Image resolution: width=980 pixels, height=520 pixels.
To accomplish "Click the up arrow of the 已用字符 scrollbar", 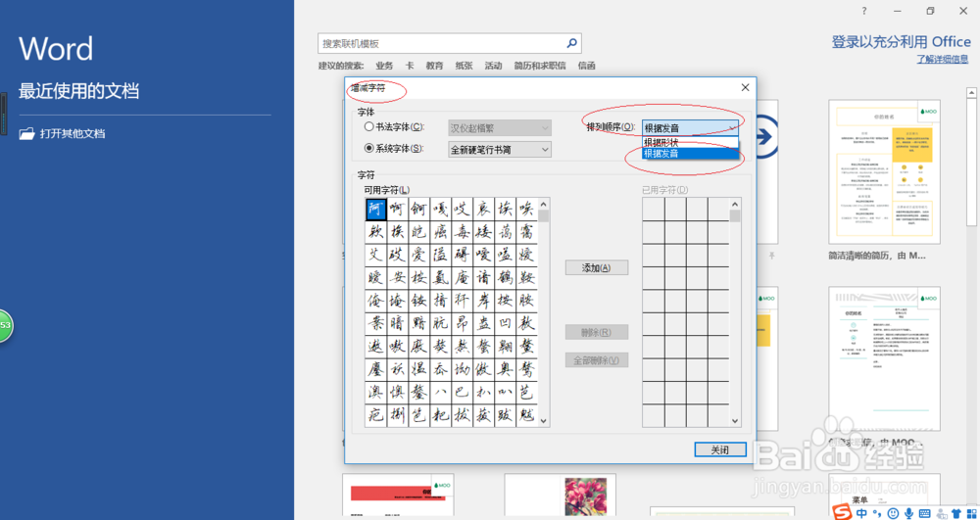I will [x=735, y=204].
